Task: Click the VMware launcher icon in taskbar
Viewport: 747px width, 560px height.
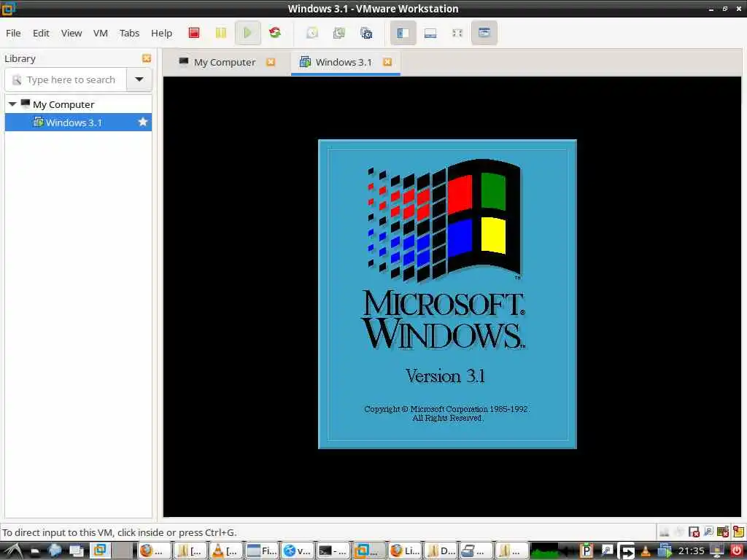Action: coord(100,551)
